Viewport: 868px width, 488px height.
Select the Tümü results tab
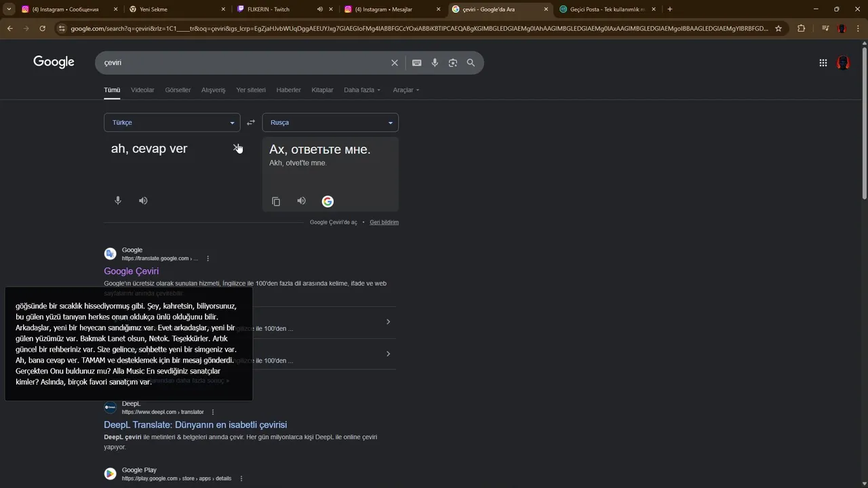click(x=112, y=90)
